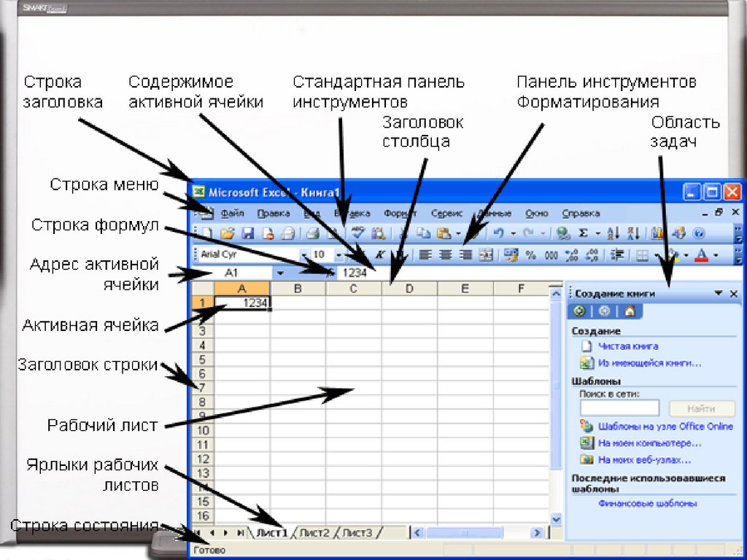Click the На моих веб-узлах link

645,461
